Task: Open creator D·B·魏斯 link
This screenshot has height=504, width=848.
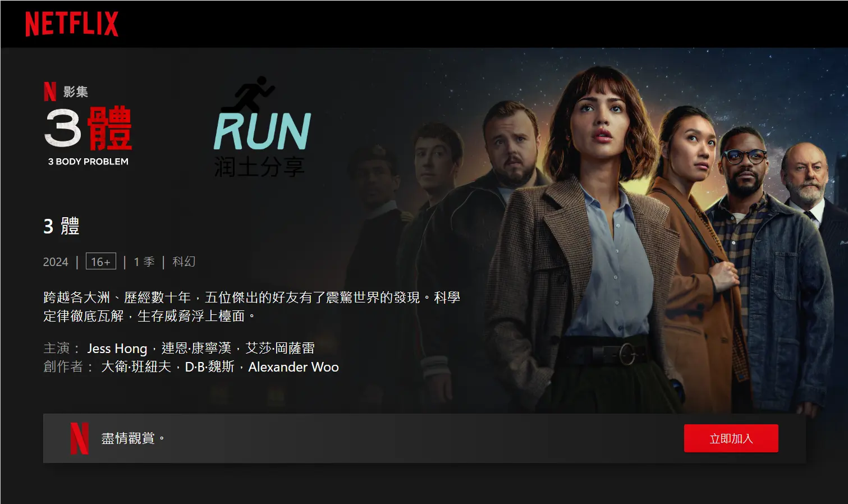Action: coord(209,367)
